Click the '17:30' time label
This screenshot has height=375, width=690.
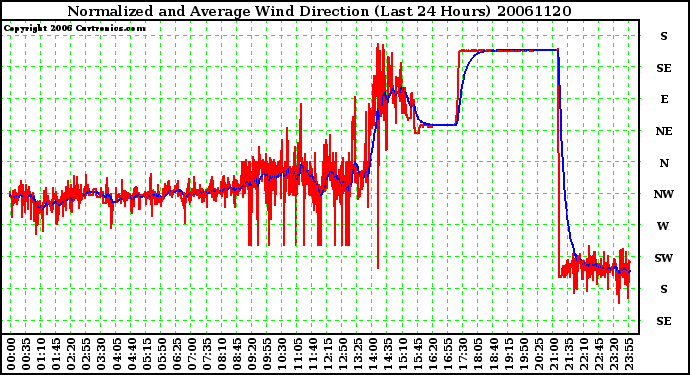(462, 354)
